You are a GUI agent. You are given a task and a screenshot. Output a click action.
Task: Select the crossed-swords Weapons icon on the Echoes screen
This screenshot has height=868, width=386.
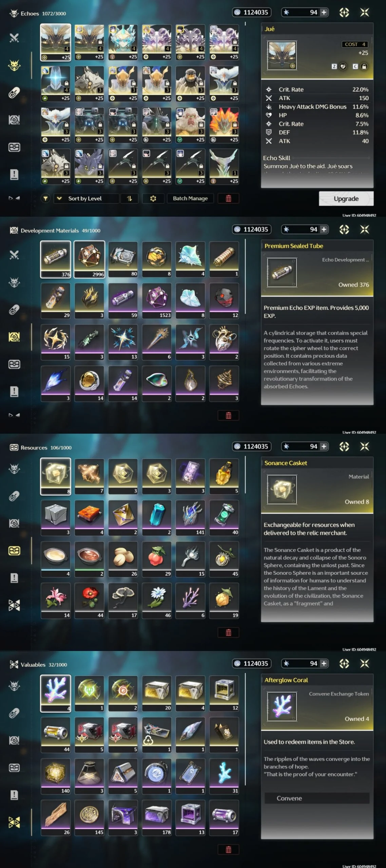pos(14,38)
